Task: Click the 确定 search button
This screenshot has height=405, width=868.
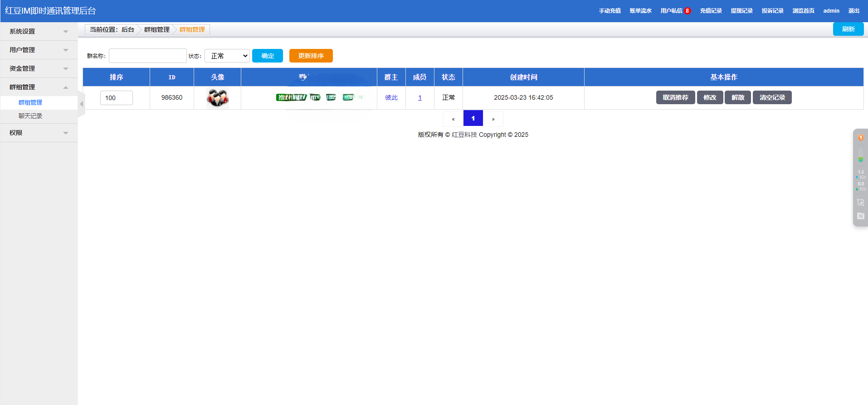Action: tap(268, 56)
